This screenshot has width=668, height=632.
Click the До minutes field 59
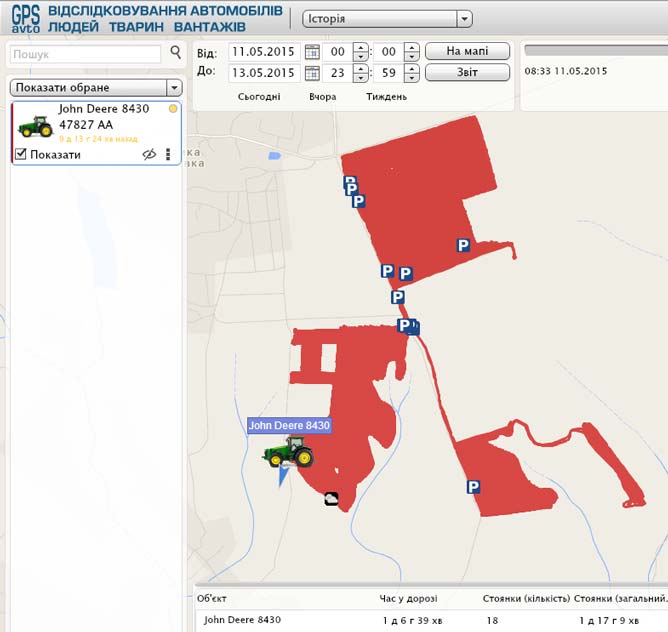pyautogui.click(x=389, y=73)
